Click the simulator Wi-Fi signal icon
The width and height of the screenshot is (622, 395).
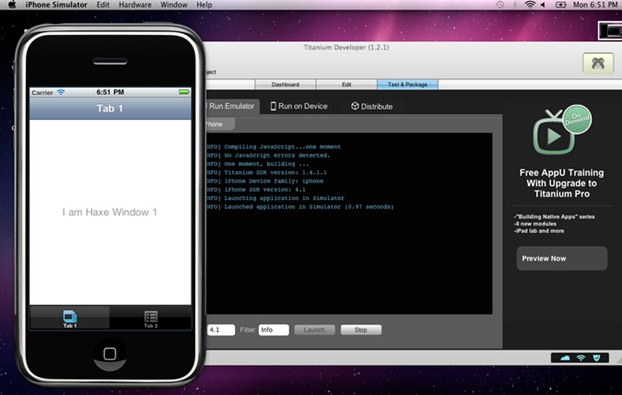pyautogui.click(x=61, y=92)
